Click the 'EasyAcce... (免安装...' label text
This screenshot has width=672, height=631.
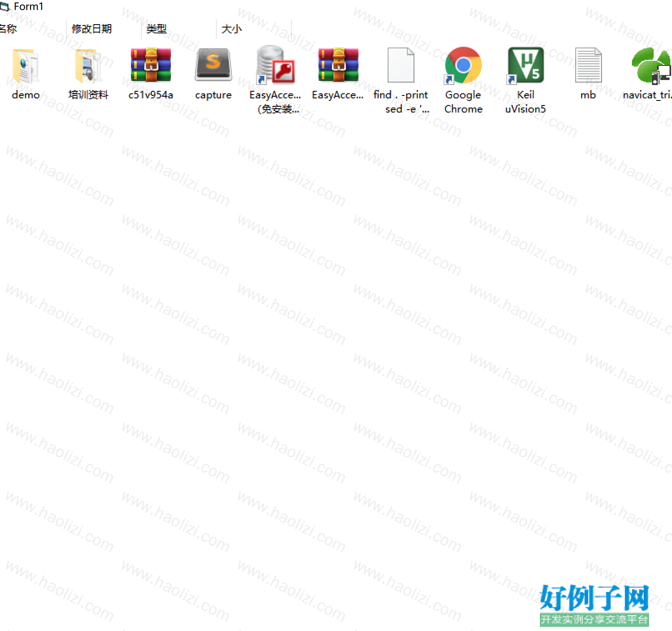276,102
